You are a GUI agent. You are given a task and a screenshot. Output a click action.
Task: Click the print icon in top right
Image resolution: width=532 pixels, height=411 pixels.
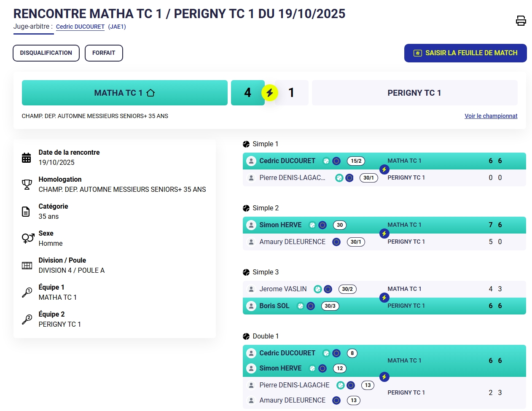tap(521, 21)
